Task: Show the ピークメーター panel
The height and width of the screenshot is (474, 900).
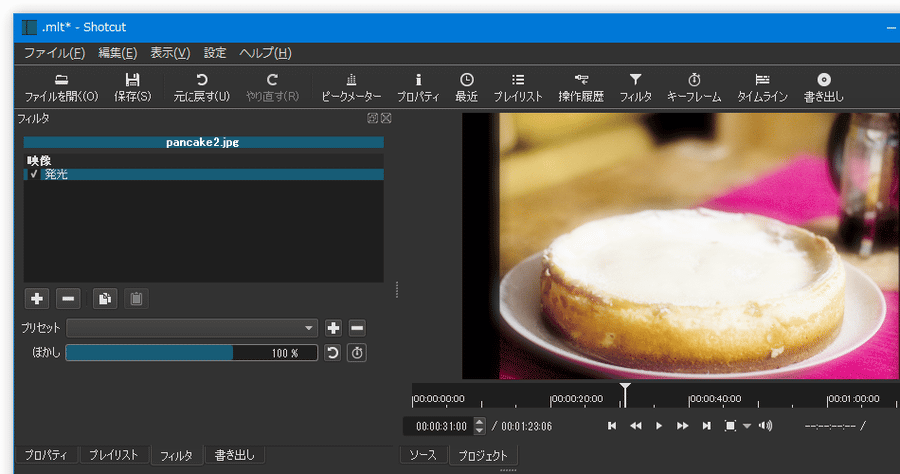Action: tap(351, 88)
